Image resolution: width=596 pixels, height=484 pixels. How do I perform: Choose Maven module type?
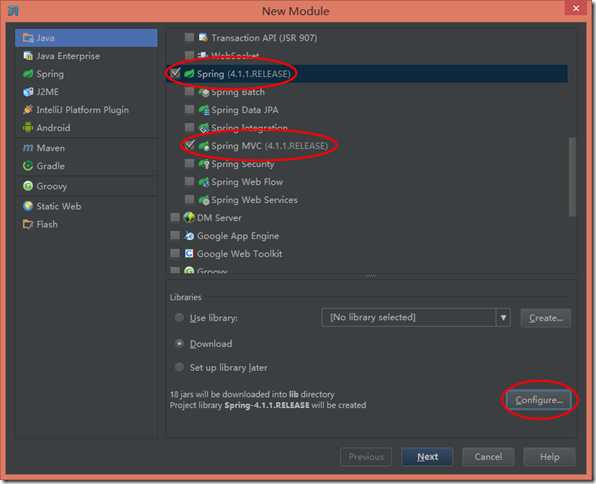(87, 148)
